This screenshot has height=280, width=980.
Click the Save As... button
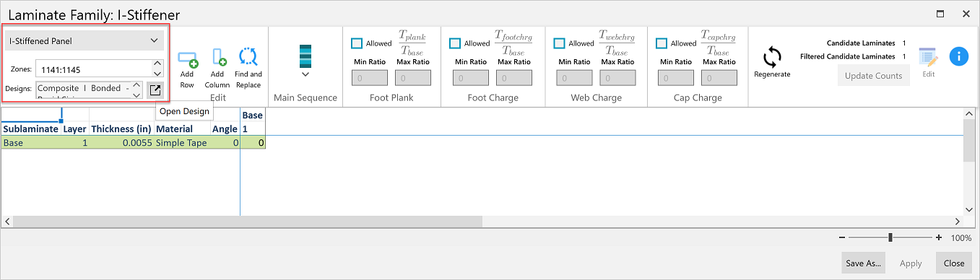pyautogui.click(x=863, y=263)
